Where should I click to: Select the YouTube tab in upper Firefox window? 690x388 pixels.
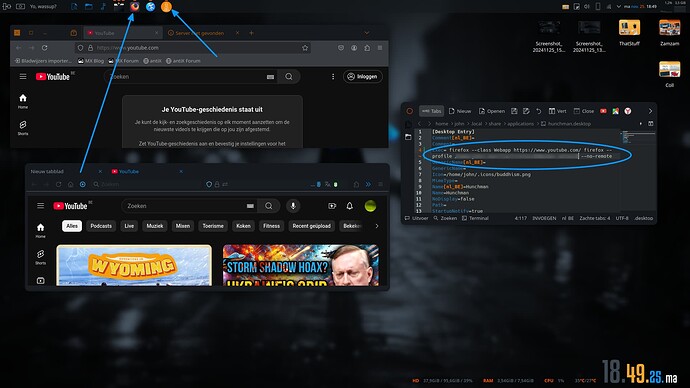click(x=123, y=33)
